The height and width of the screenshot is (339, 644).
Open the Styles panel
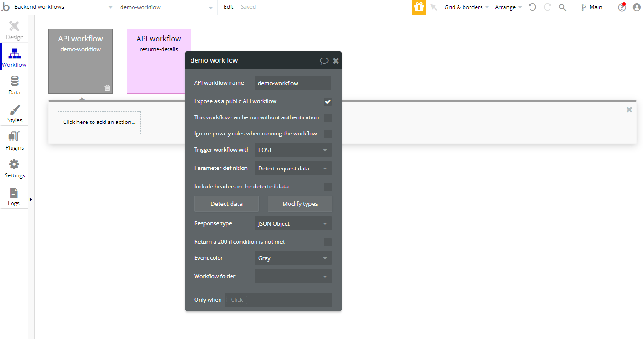click(x=14, y=112)
